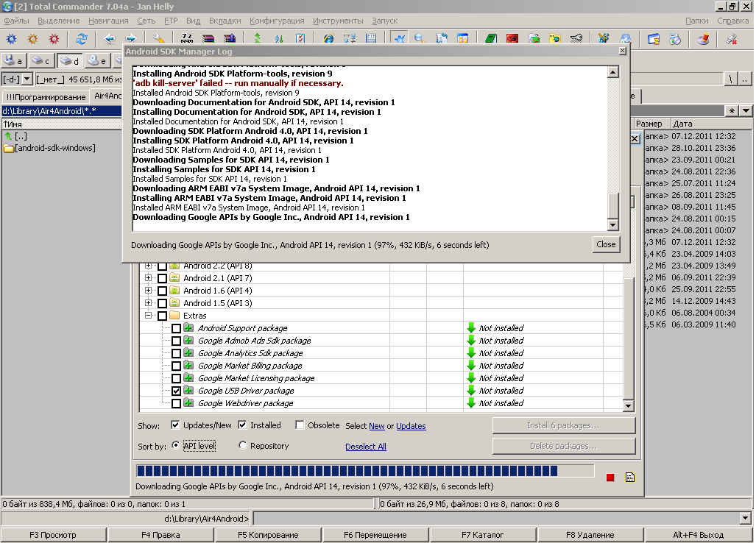
Task: Check the Extras folder checkbox
Action: click(x=163, y=316)
